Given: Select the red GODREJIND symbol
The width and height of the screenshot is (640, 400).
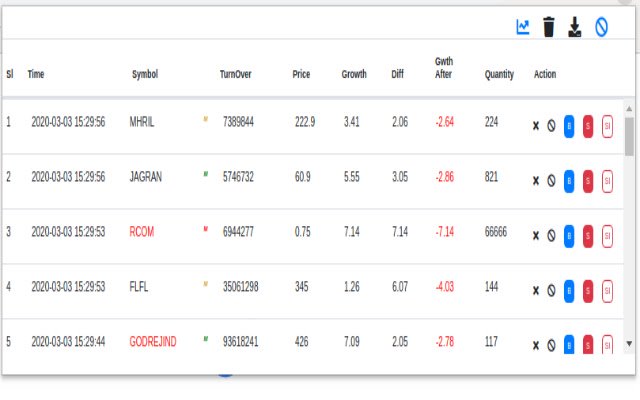Looking at the screenshot, I should [x=153, y=342].
